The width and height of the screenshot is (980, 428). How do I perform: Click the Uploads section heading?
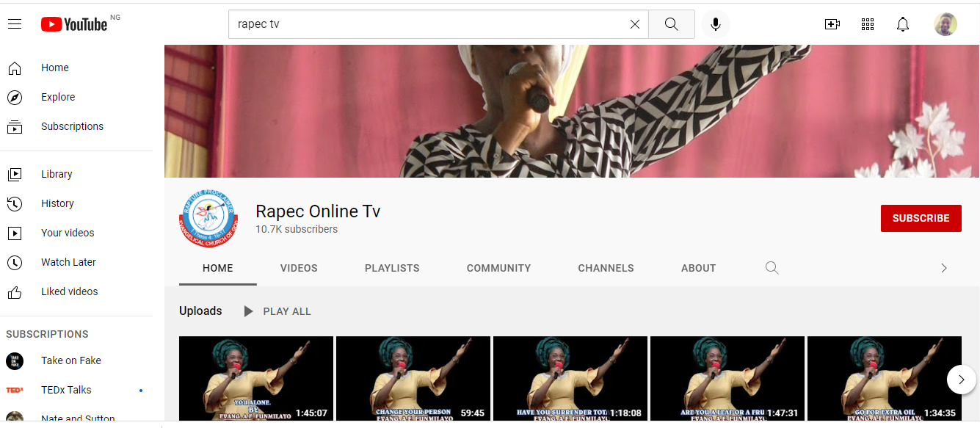pos(200,311)
